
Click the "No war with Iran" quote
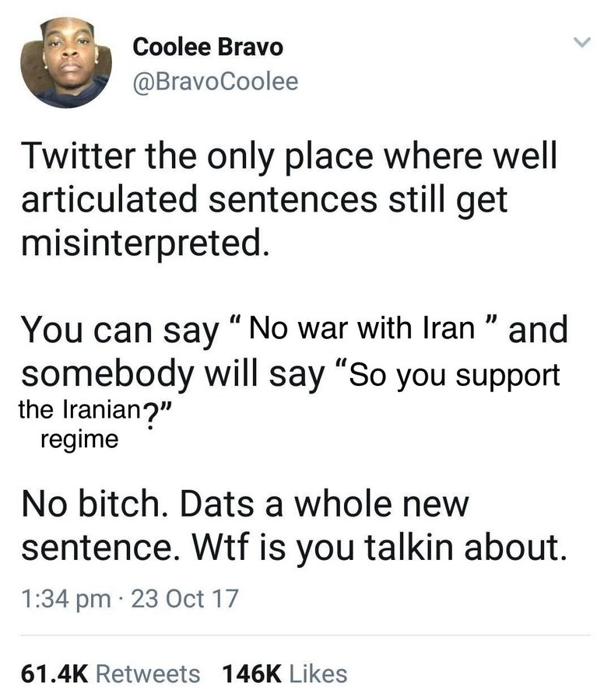coord(362,328)
